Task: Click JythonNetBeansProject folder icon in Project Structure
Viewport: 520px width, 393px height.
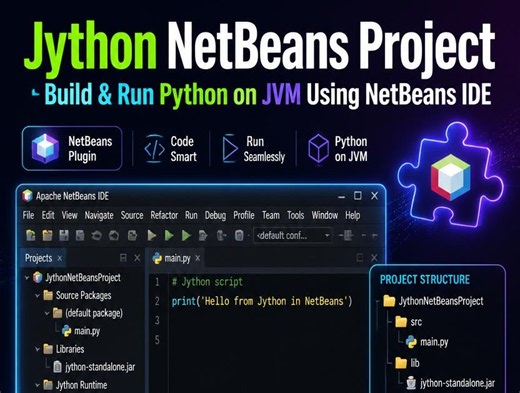Action: pos(389,301)
